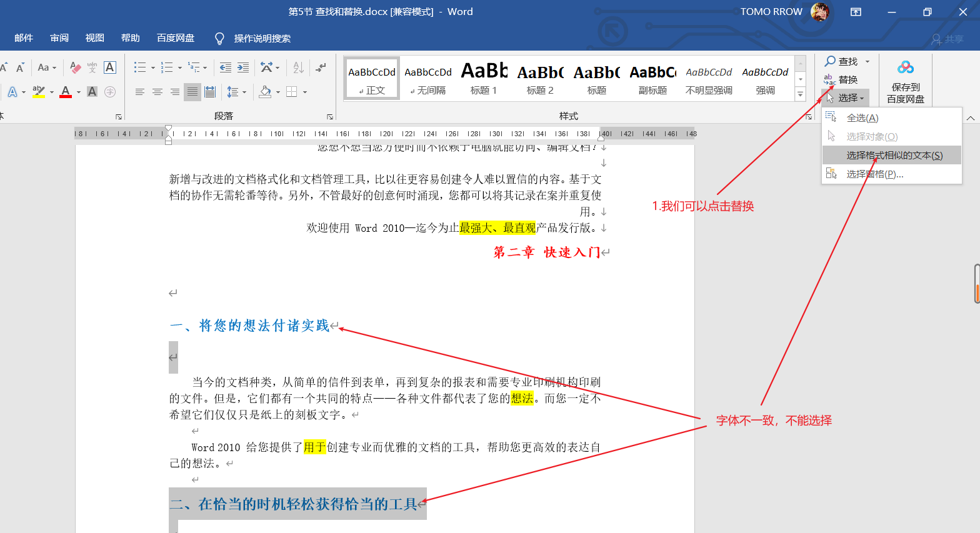Open the Font dialog launcher

coord(119,117)
